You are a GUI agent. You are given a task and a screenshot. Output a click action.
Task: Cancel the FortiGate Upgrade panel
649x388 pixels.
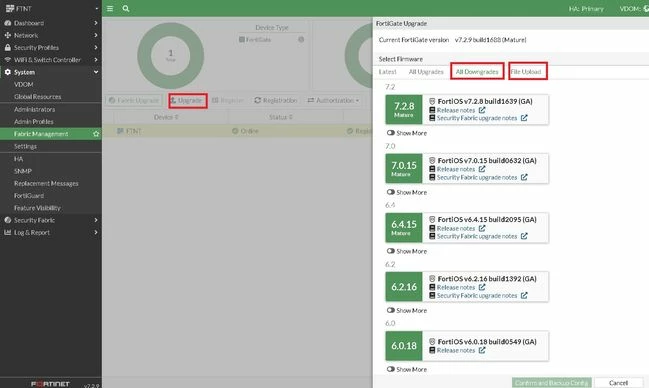click(x=618, y=383)
